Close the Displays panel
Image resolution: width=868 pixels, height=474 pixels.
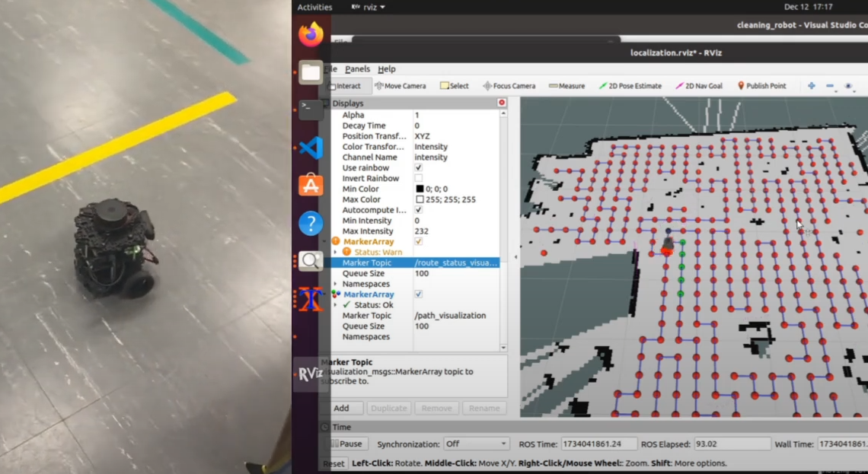pyautogui.click(x=502, y=103)
